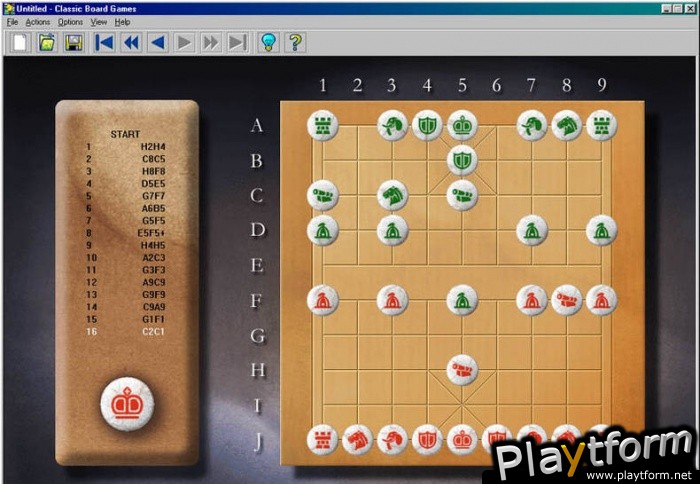Viewport: 700px width, 484px height.
Task: Select move 3 H8F8 in list
Action: click(126, 171)
